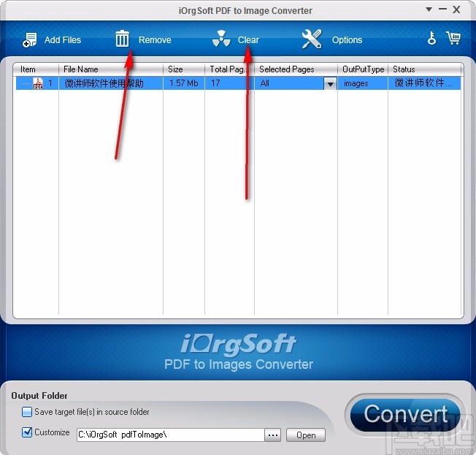Toggle Save target file(s) in source folder
Image resolution: width=476 pixels, height=455 pixels.
tap(27, 412)
